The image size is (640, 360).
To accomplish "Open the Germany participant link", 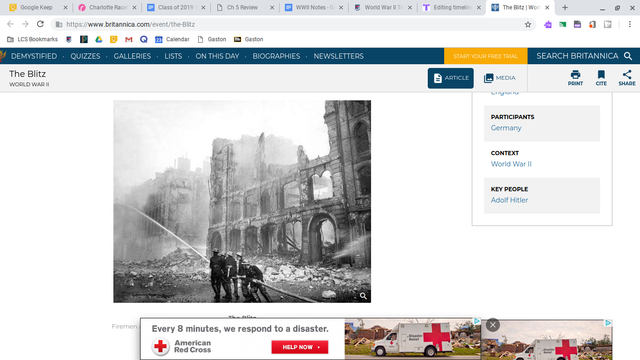I will 506,128.
